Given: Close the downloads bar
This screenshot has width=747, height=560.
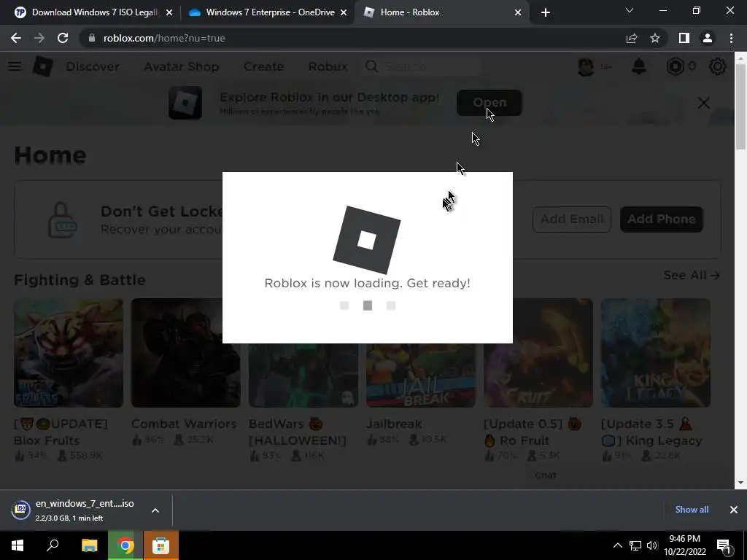Looking at the screenshot, I should 734,510.
